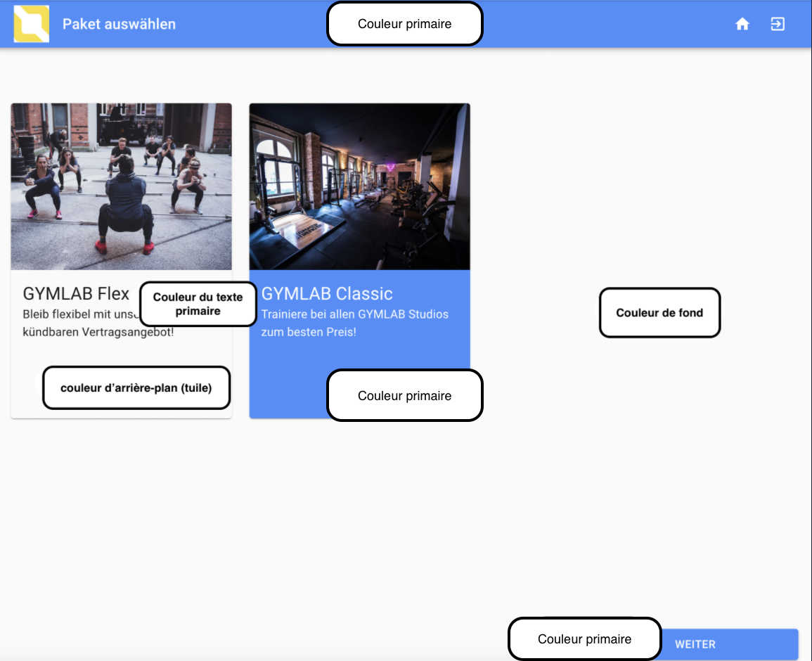Click the 'Paket auswählen' header title
812x661 pixels.
pos(119,24)
